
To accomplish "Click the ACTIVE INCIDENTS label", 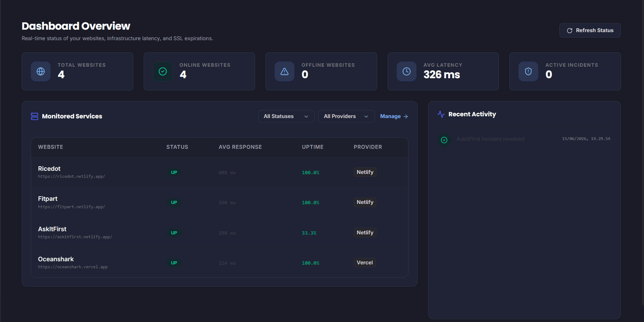I will [571, 65].
